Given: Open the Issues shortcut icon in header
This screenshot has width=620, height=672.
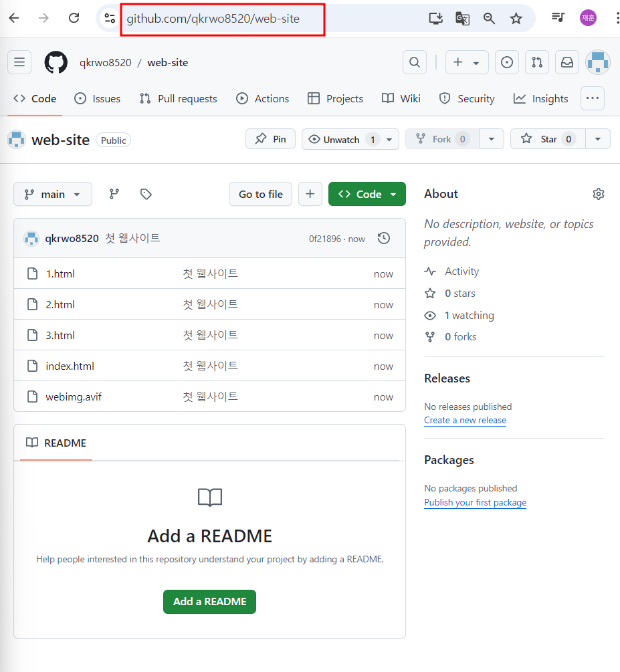Looking at the screenshot, I should tap(507, 62).
